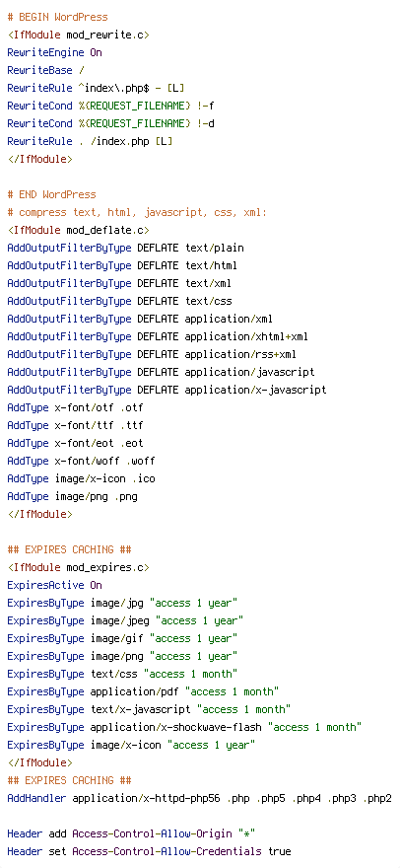The image size is (400, 868).
Task: Click 'RewriteEngine On' directive
Action: 55,52
